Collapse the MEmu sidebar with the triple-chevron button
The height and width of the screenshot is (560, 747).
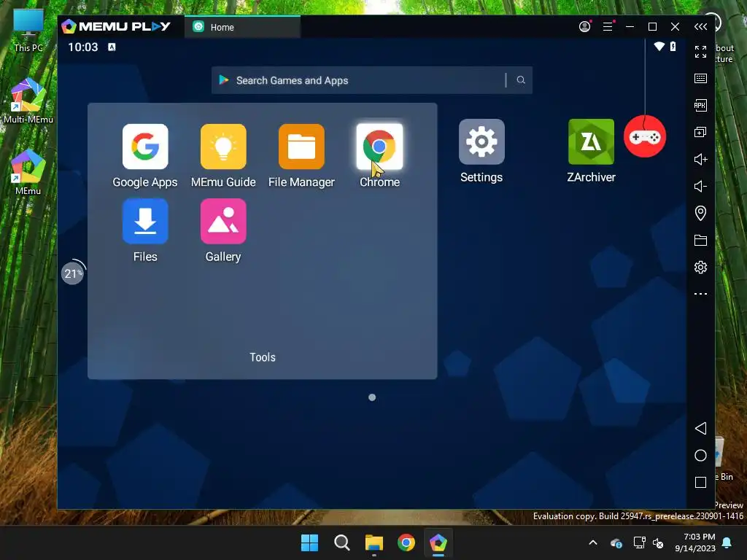click(x=700, y=27)
